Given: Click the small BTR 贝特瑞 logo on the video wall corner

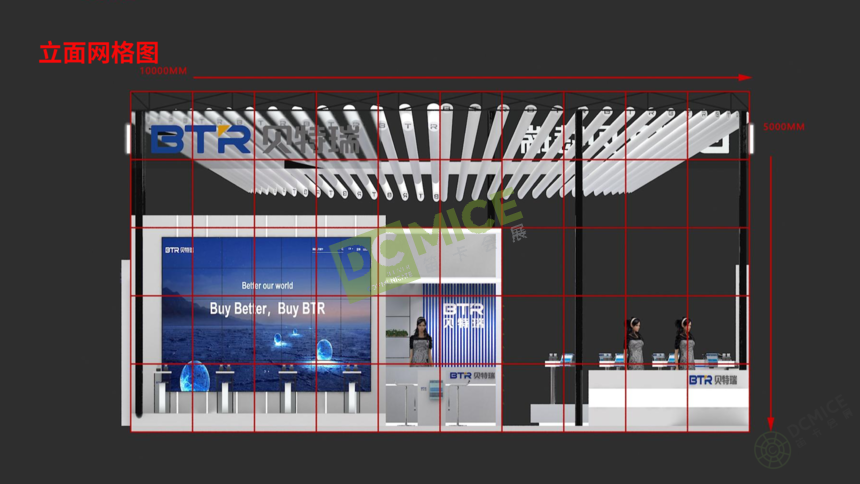Looking at the screenshot, I should tap(179, 250).
